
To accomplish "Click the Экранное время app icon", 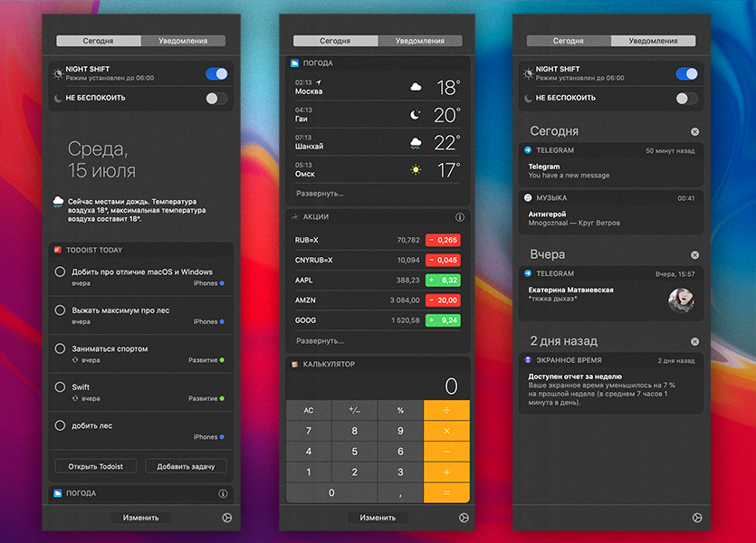I will click(528, 360).
